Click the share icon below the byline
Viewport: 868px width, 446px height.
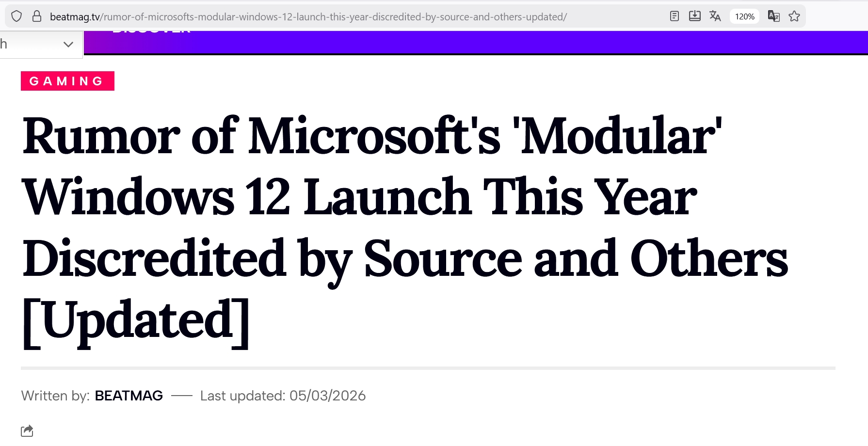click(27, 430)
